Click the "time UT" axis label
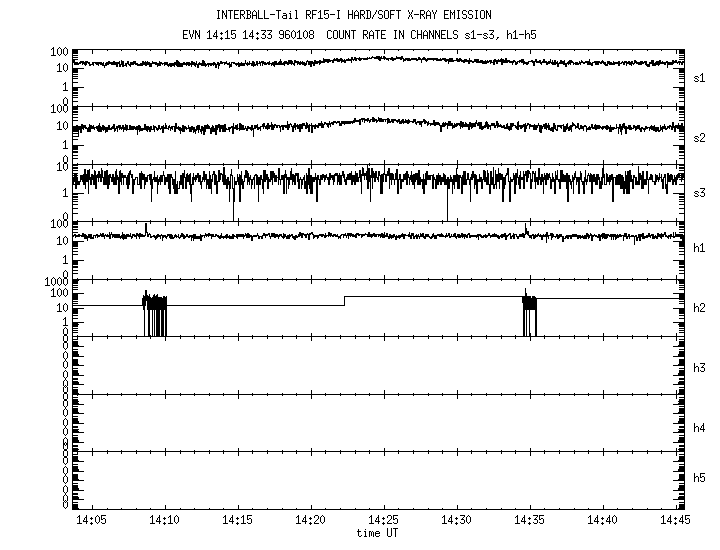This screenshot has height=550, width=720. [x=380, y=533]
